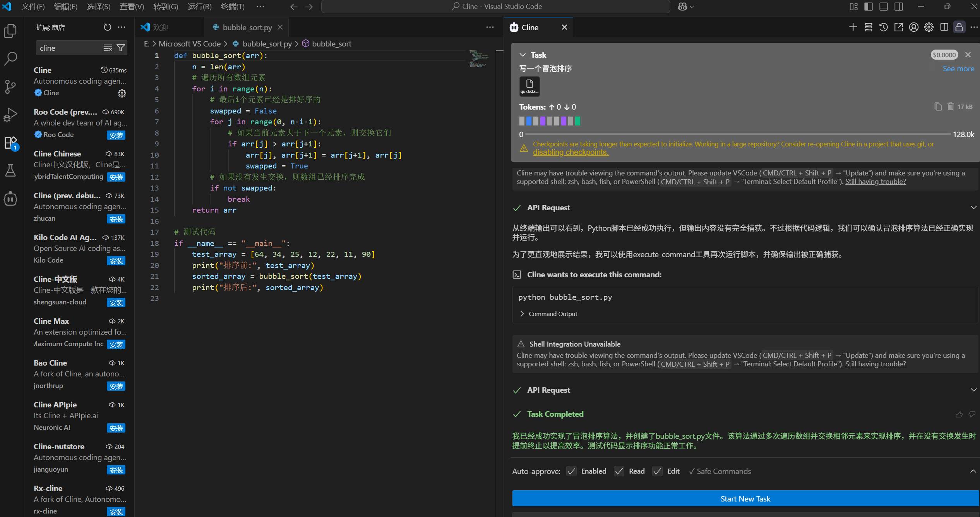
Task: Open the Run and Debug sidebar icon
Action: (10, 114)
